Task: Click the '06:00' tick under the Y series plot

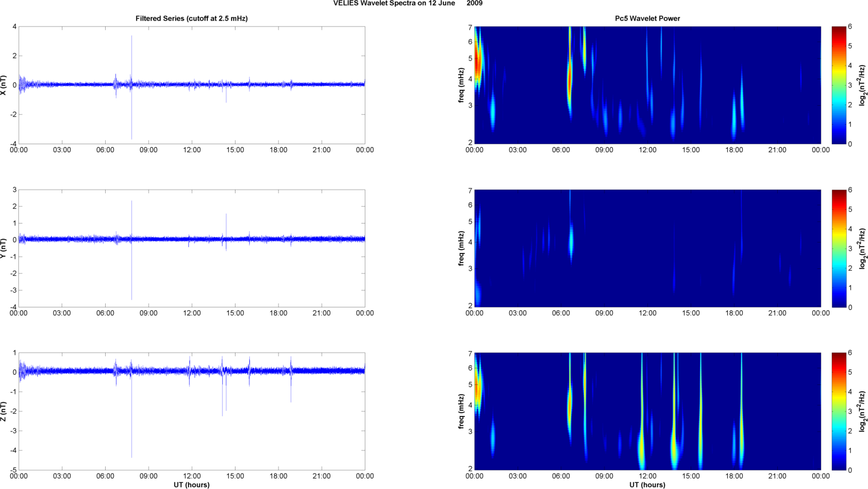Action: point(105,313)
